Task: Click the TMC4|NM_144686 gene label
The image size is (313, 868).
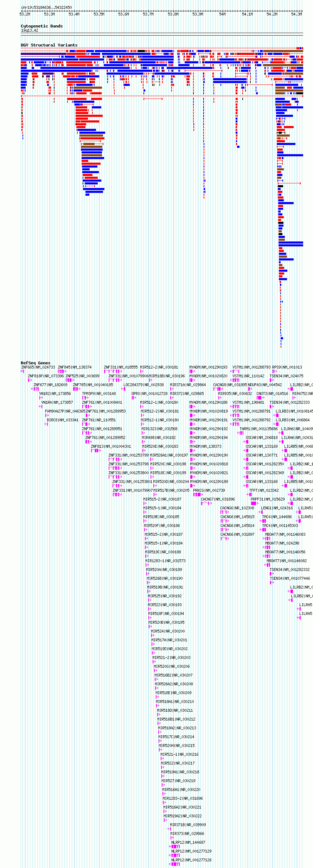Action: [277, 517]
